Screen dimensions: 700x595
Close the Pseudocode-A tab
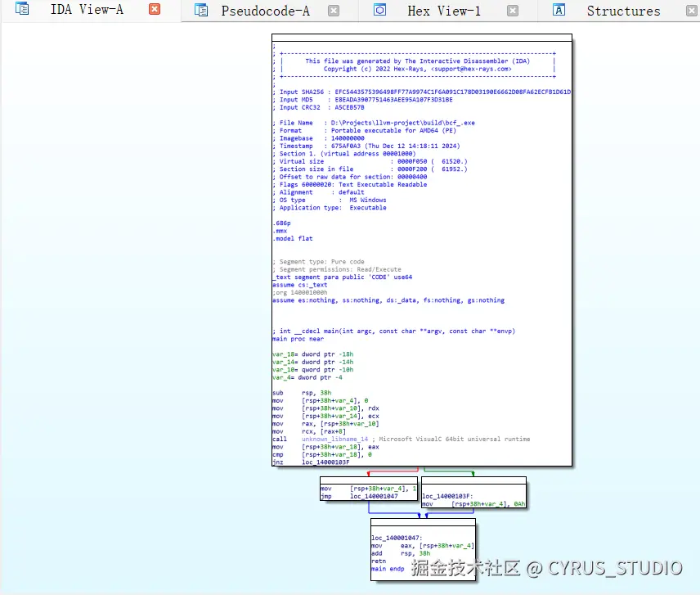click(x=334, y=11)
